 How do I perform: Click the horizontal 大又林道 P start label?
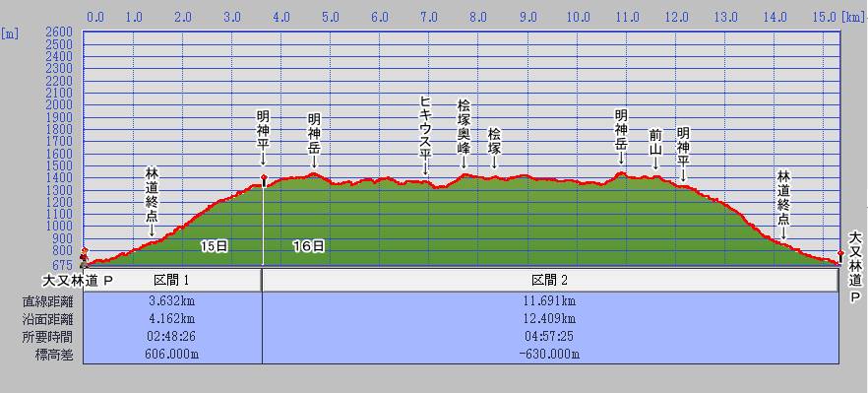point(78,281)
